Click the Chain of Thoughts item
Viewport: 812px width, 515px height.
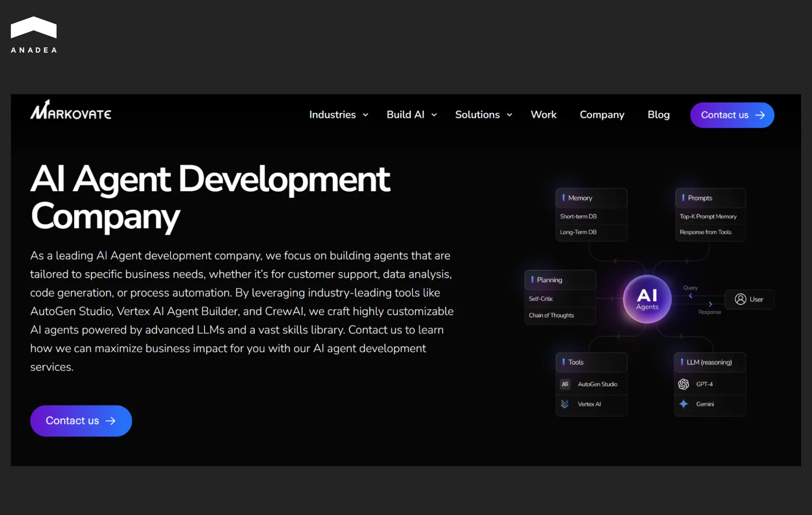[551, 315]
